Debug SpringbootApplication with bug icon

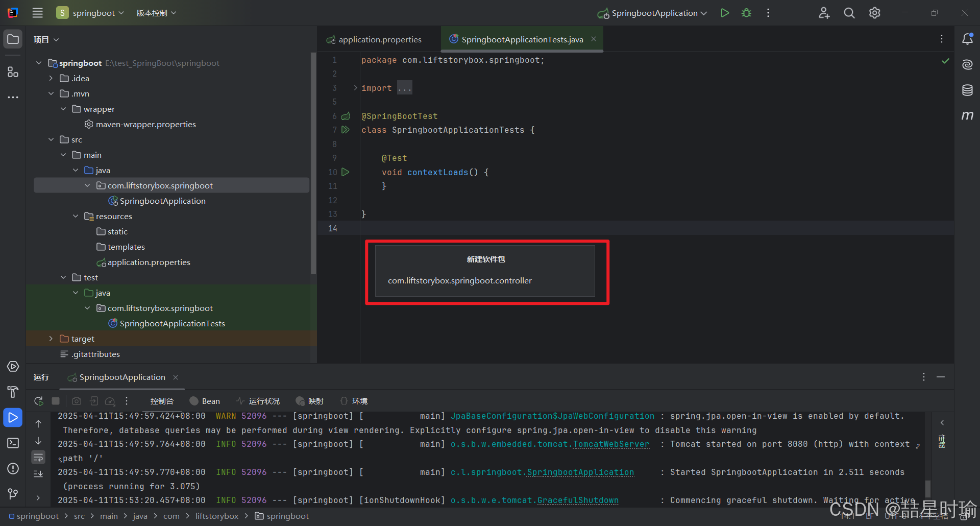tap(746, 13)
